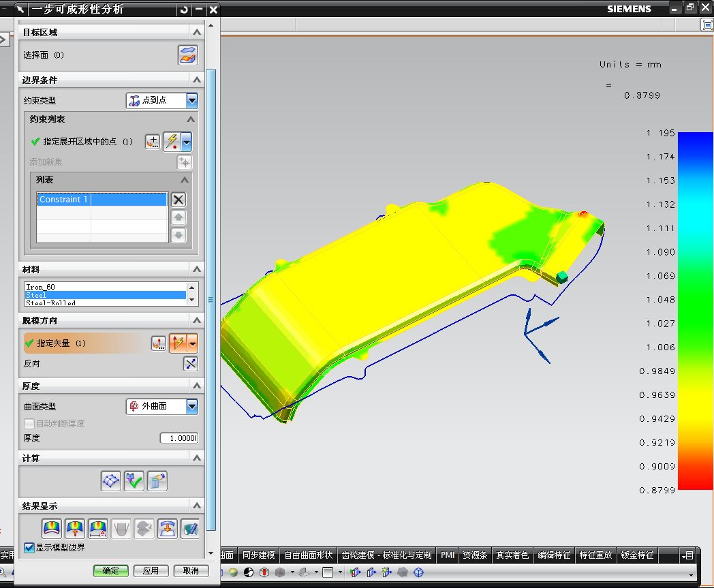Show result display icon with dimension
Viewport: 714px width, 588px height.
[x=98, y=528]
